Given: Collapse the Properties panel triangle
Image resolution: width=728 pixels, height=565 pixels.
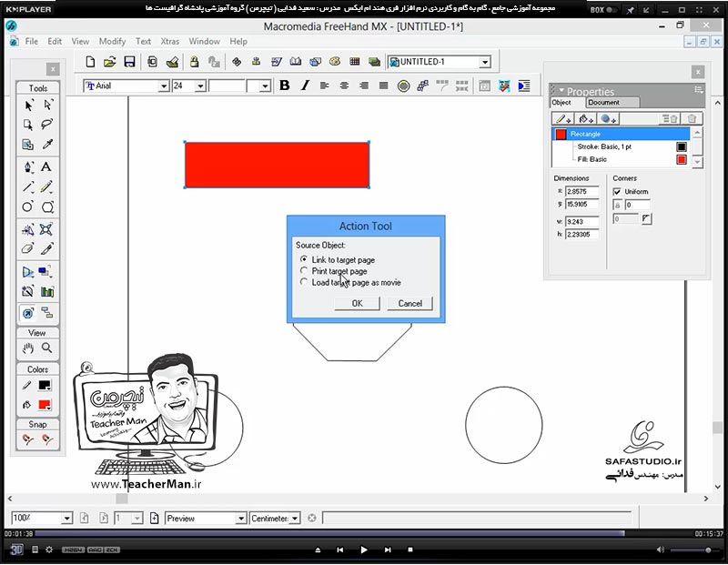Looking at the screenshot, I should coord(561,90).
